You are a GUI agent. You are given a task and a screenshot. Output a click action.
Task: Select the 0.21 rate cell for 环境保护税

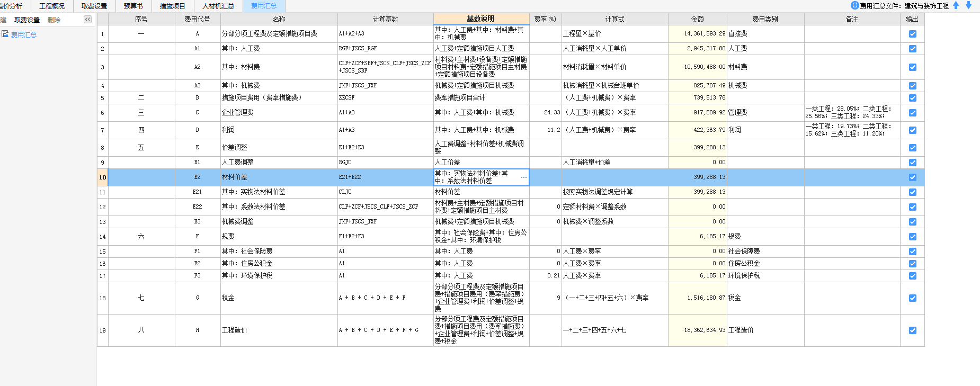[x=546, y=276]
